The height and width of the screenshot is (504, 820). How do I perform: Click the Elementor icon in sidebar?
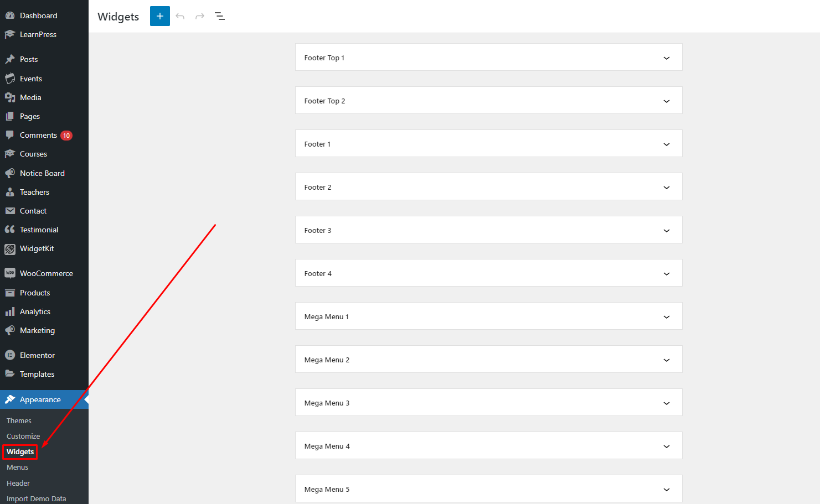[x=10, y=355]
